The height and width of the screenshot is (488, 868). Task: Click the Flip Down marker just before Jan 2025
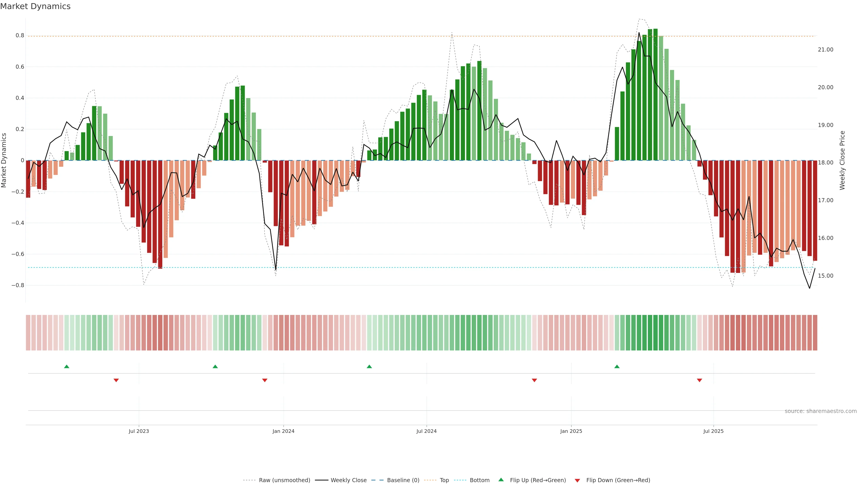coord(534,380)
